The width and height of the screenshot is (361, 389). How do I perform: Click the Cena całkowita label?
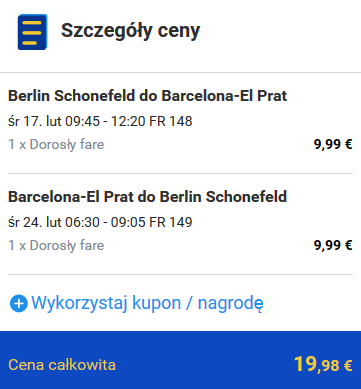click(x=62, y=365)
